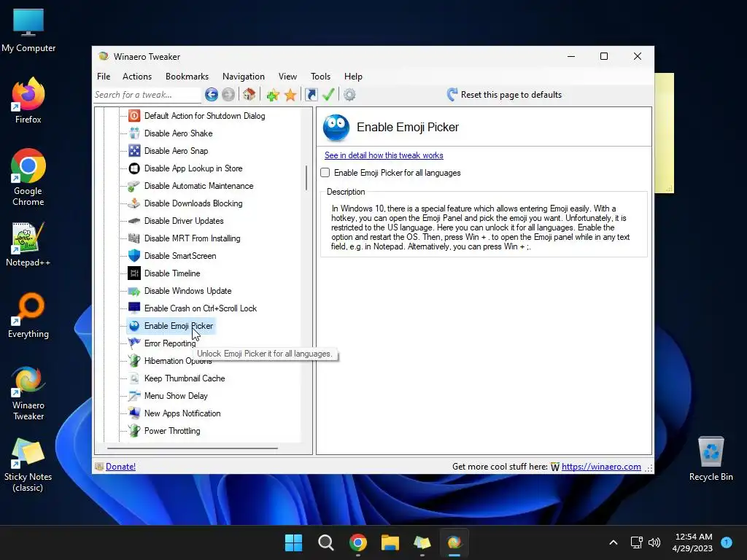Click the Enable Crash on Ctrl+Scroll Lock icon

point(134,308)
